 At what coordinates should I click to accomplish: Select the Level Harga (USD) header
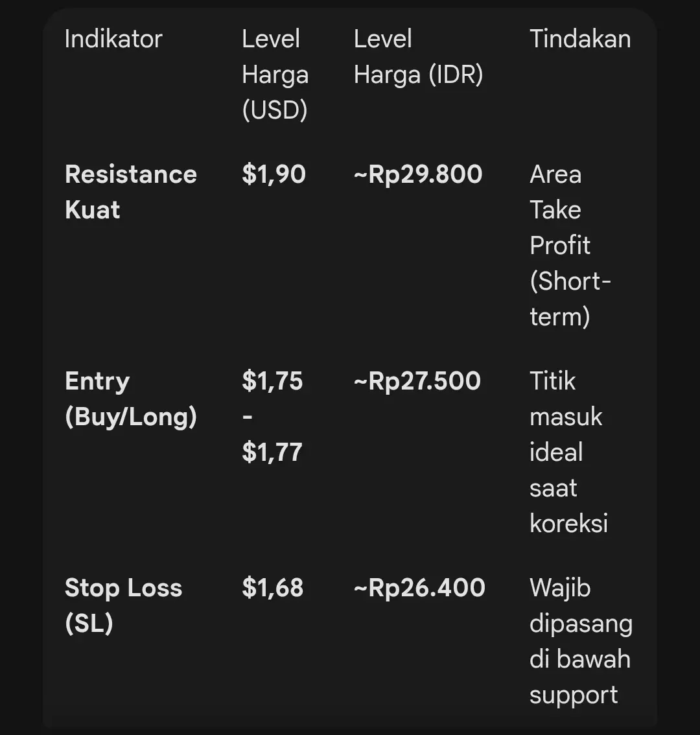click(275, 75)
